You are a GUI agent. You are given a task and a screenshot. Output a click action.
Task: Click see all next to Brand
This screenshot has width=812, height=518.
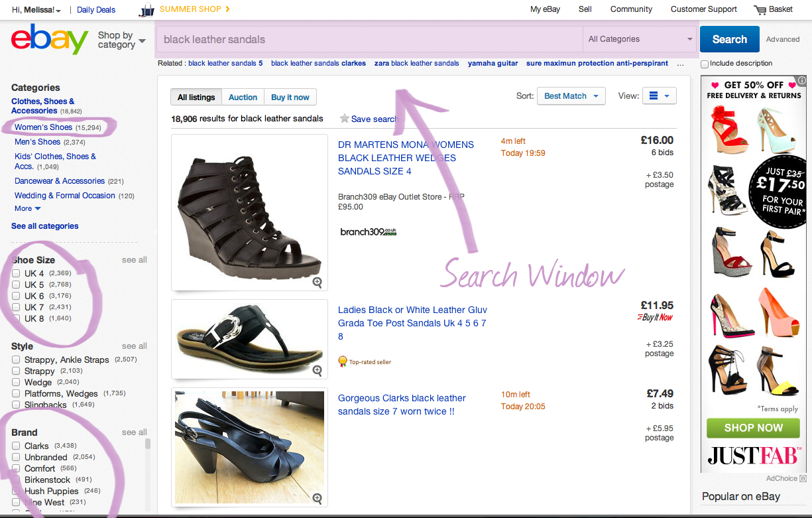(x=134, y=432)
